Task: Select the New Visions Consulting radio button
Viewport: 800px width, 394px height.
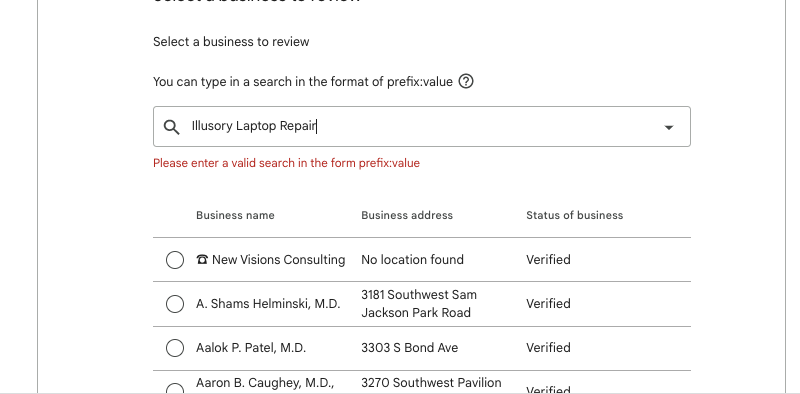Action: coord(175,260)
